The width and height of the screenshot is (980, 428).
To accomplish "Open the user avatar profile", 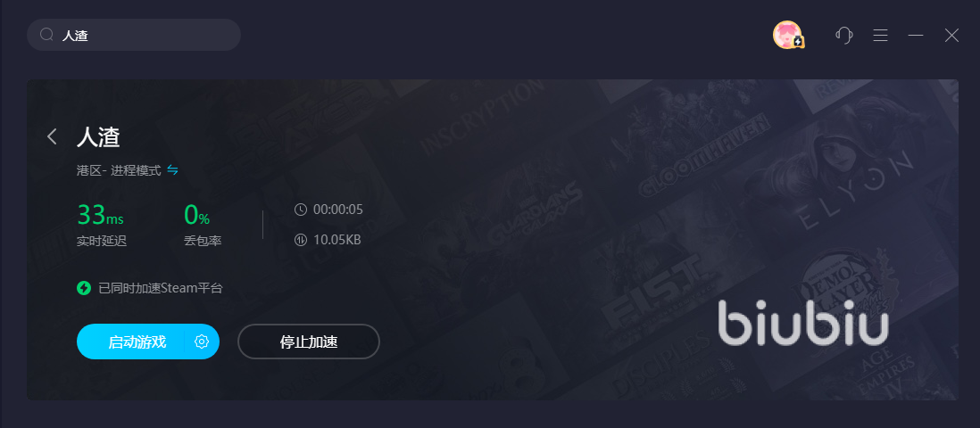I will (787, 35).
